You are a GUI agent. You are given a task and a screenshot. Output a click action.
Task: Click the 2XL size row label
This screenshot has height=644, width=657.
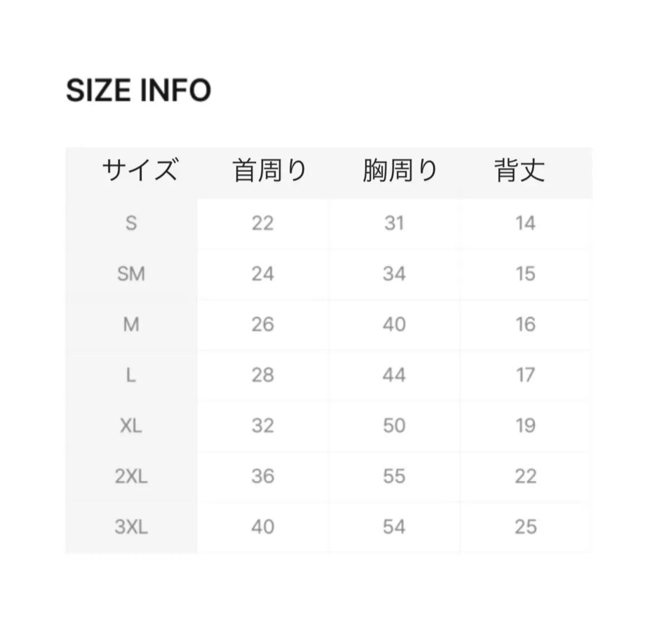[131, 477]
